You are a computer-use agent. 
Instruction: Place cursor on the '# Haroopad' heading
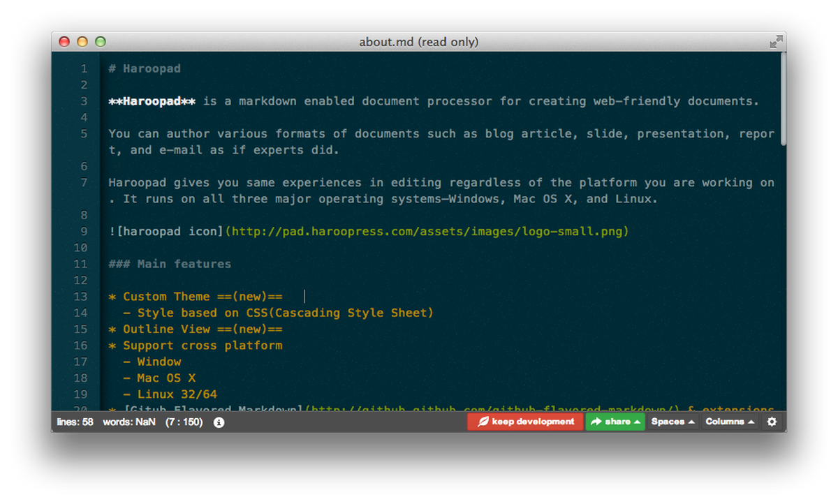click(x=145, y=68)
